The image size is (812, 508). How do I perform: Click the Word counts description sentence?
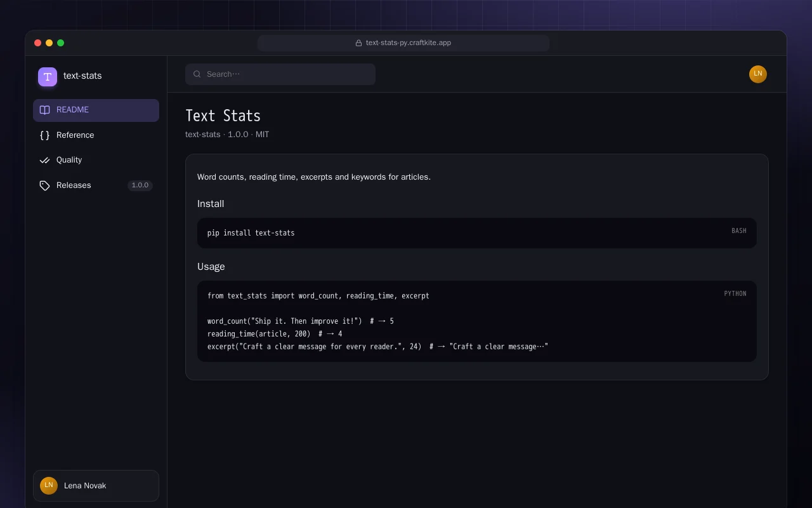pos(314,177)
